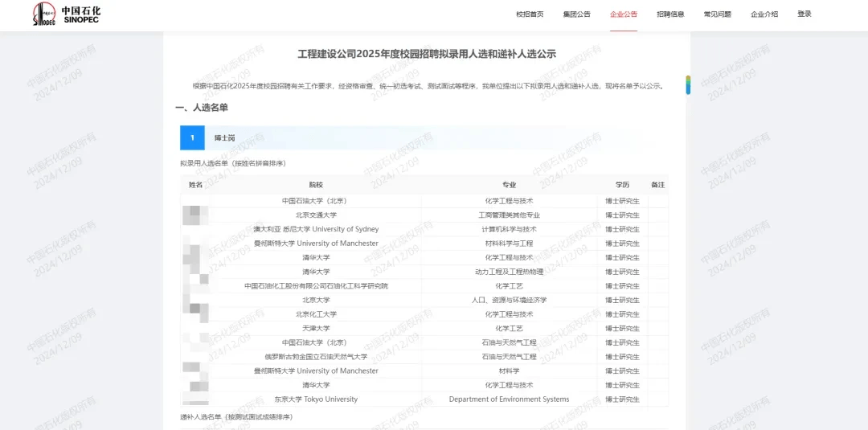This screenshot has height=430, width=868.
Task: Click 天津大学 cell
Action: tap(316, 329)
